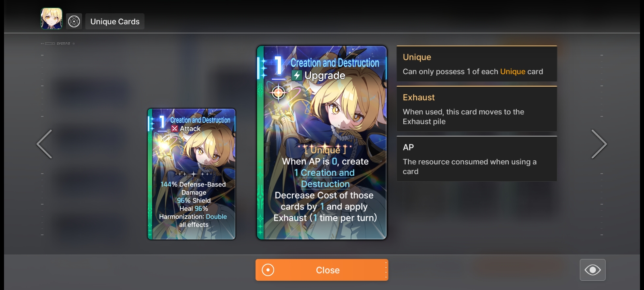Toggle the eye visibility button
Viewport: 644px width, 290px height.
592,270
